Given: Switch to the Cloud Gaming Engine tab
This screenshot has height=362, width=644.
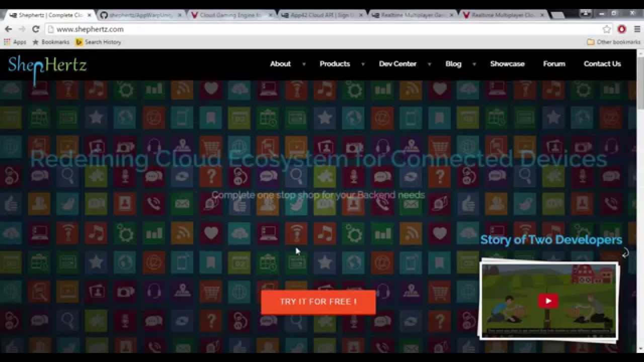Looking at the screenshot, I should (231, 15).
